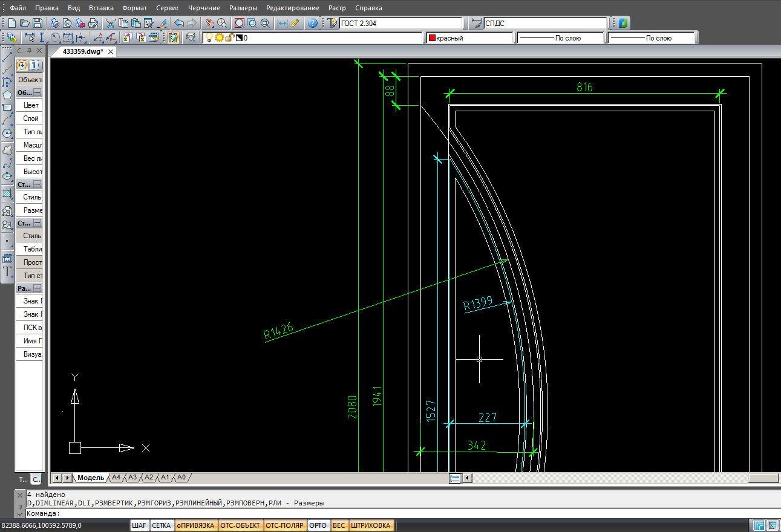Open the Файл menu
The height and width of the screenshot is (532, 781).
click(x=18, y=8)
